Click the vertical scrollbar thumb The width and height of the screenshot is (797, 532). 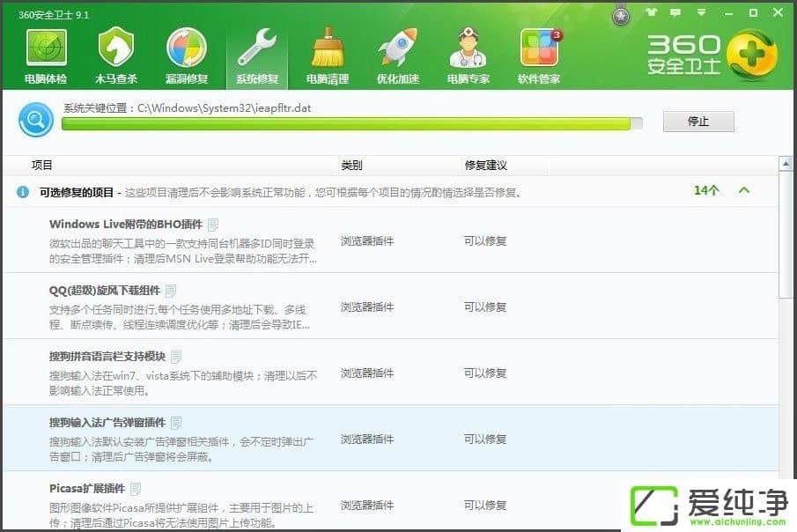coord(786,235)
